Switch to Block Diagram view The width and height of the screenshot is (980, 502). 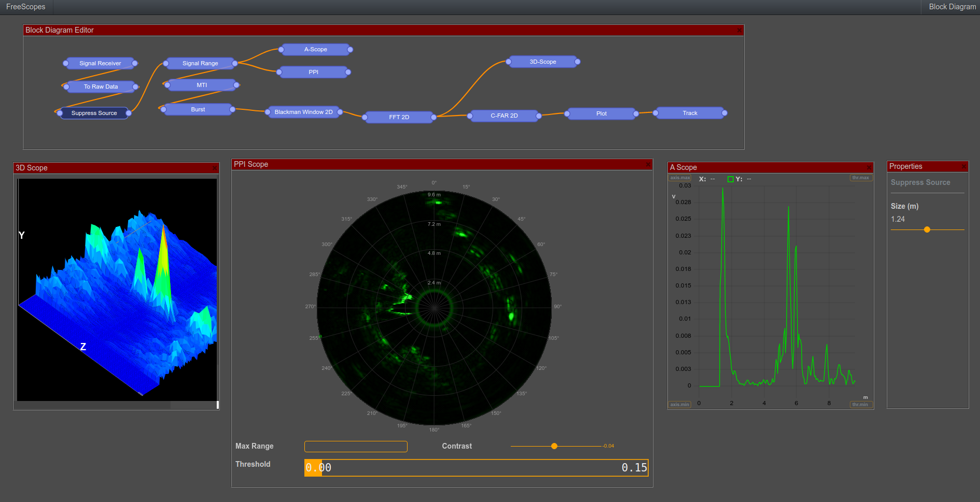[x=952, y=7]
